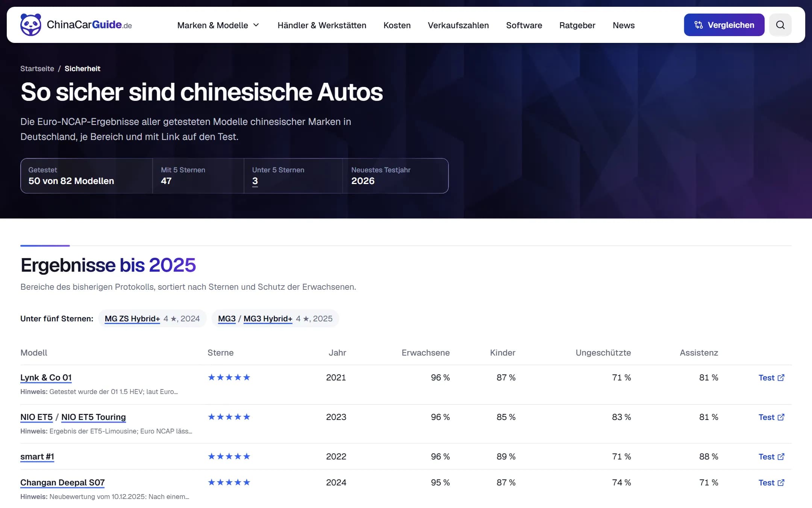
Task: Open Händler & Werkstätten menu item
Action: 322,25
